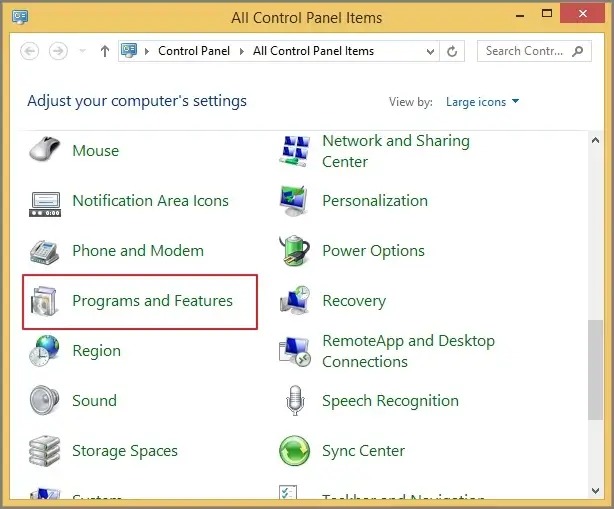Click RemoteApp and Desktop Connections icon

295,352
